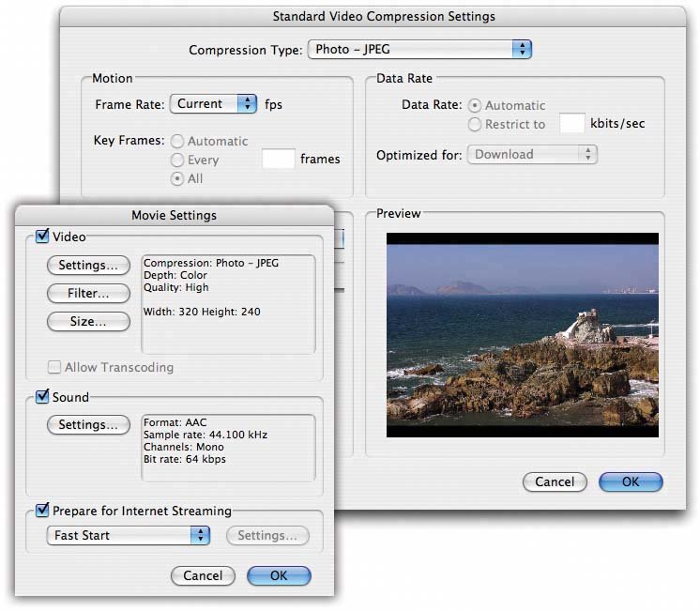The height and width of the screenshot is (611, 700).
Task: Open video Settings in Movie Settings
Action: (88, 266)
